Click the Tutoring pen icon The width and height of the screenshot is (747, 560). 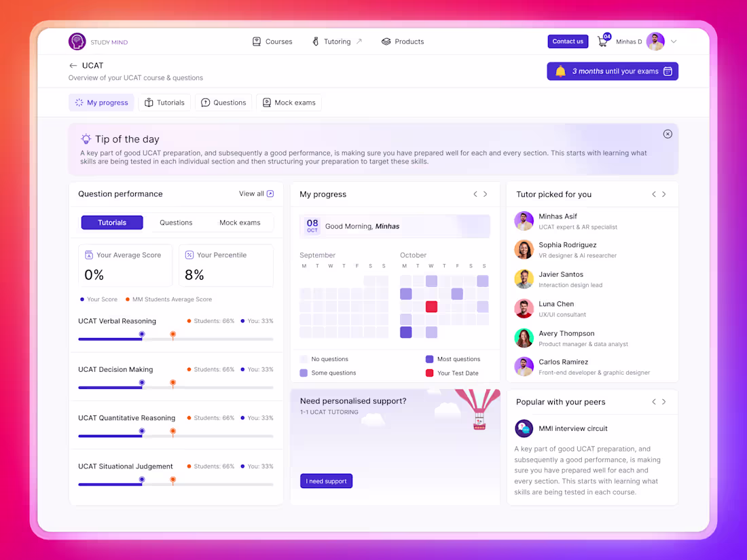tap(314, 41)
